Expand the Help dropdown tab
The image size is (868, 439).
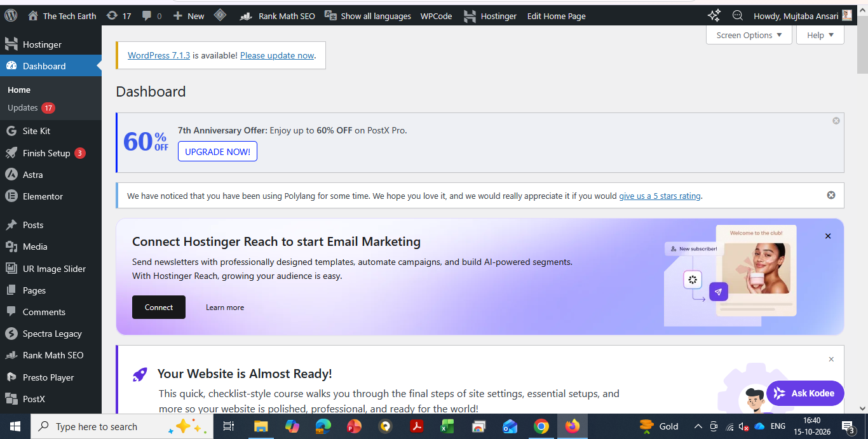tap(820, 36)
